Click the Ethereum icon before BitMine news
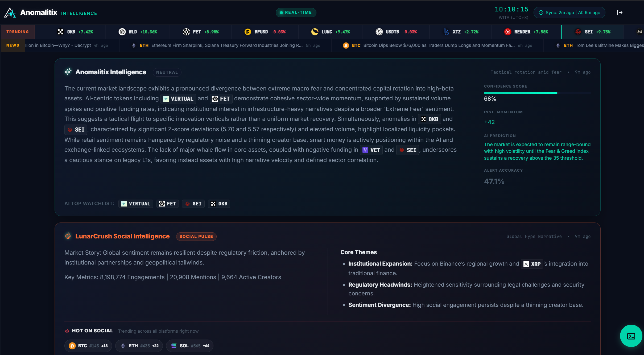The image size is (644, 355). coord(558,46)
